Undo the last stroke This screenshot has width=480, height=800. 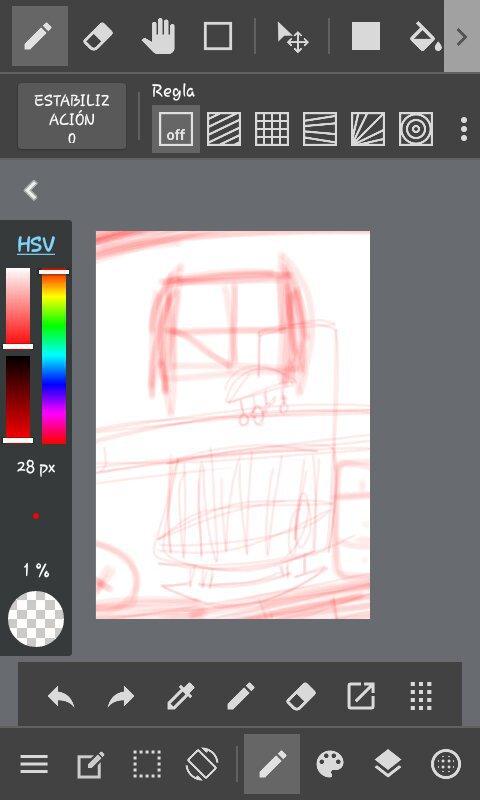click(x=61, y=696)
